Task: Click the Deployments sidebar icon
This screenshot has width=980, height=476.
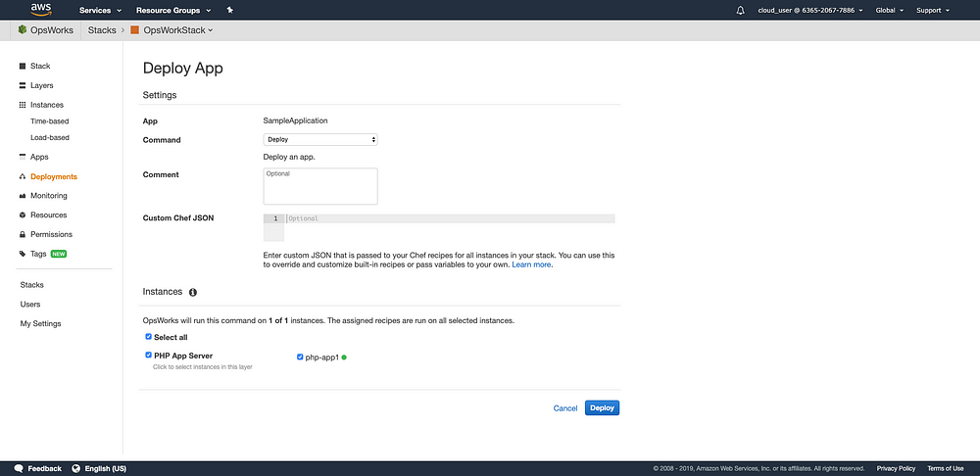Action: pyautogui.click(x=23, y=176)
